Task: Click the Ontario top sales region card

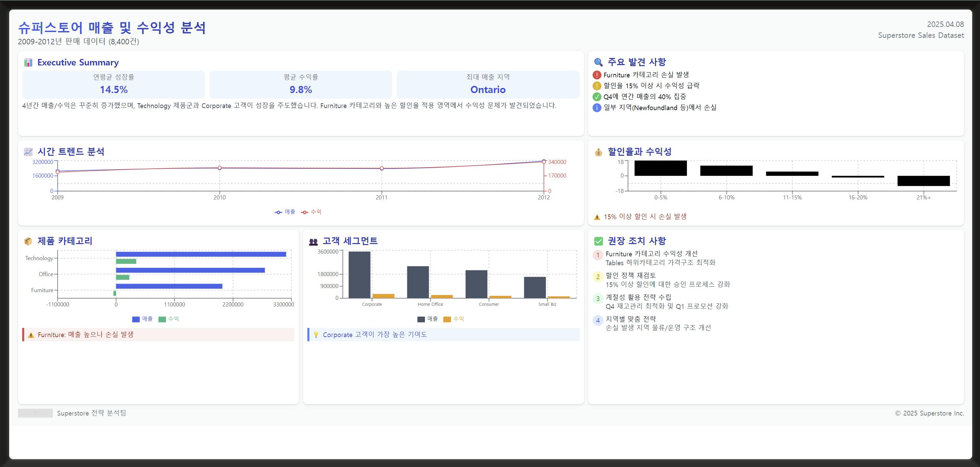Action: pyautogui.click(x=488, y=85)
